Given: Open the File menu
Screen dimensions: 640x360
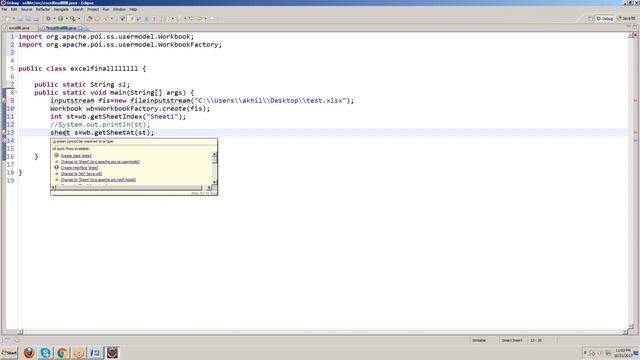Looking at the screenshot, I should click(4, 9).
